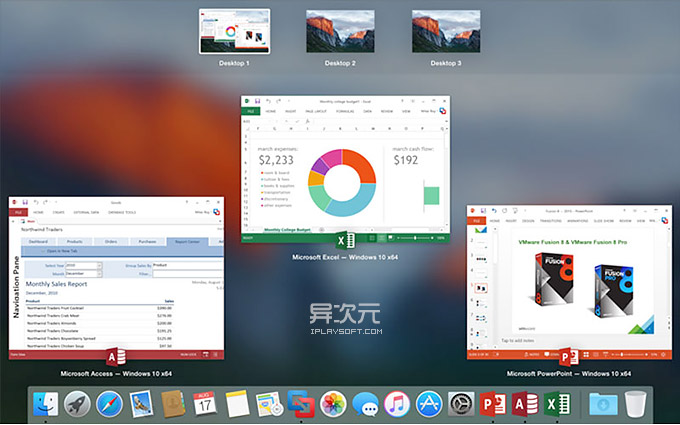Open Trash in the Dock
Viewport: 680px width, 425px height.
[636, 404]
